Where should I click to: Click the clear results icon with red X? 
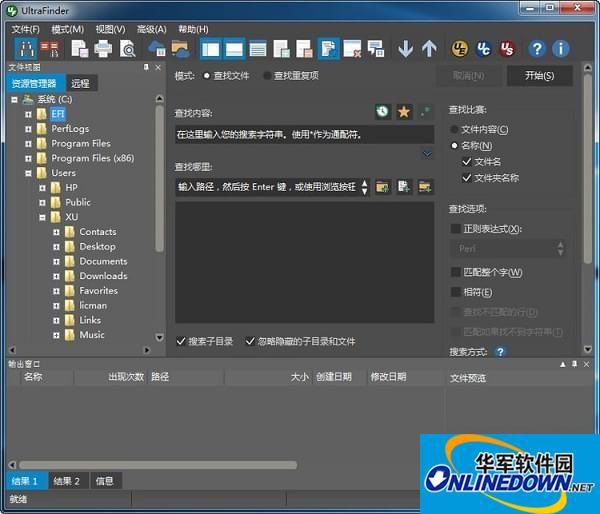pos(352,49)
